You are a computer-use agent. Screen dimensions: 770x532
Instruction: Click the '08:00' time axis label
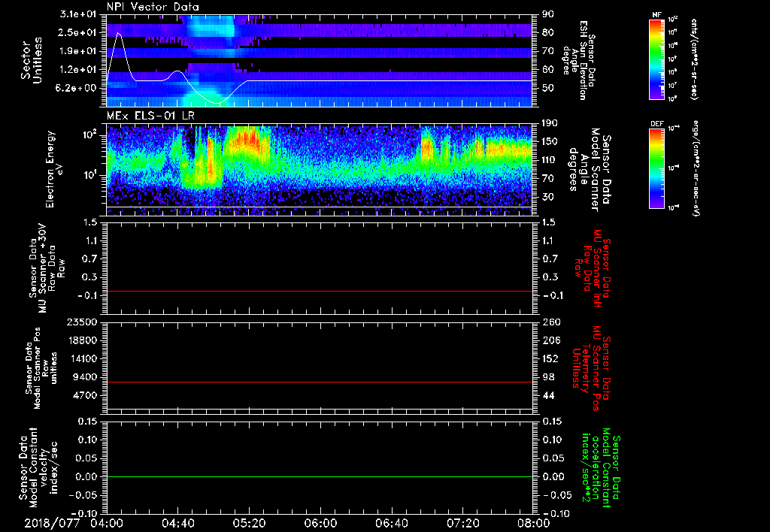pyautogui.click(x=534, y=523)
